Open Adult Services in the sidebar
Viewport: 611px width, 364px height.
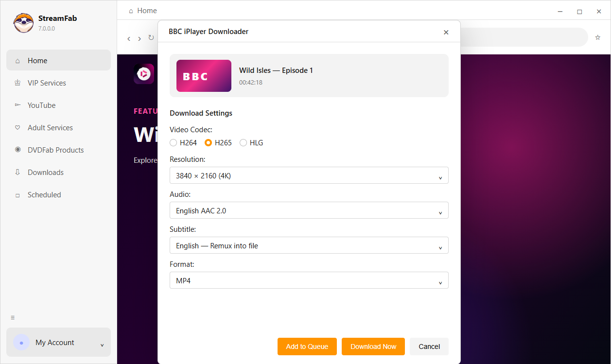(58, 128)
